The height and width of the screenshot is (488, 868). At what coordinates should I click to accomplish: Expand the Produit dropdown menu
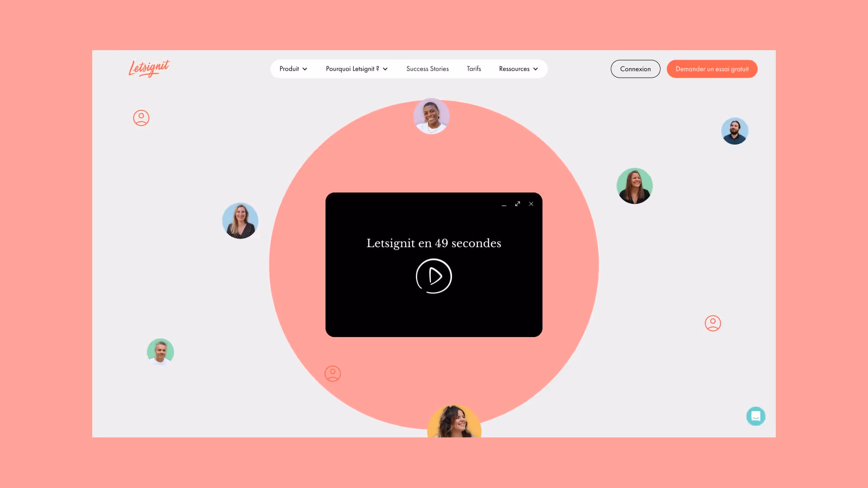tap(293, 69)
